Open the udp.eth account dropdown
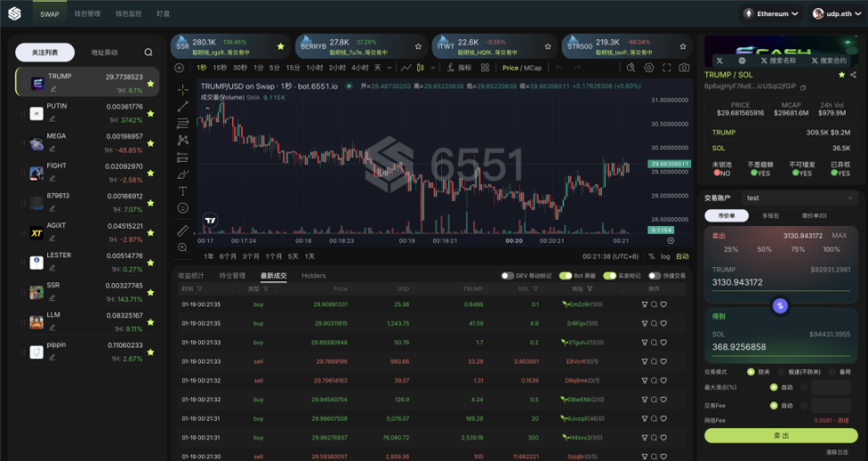Screen dimensions: 868x461 (x=837, y=13)
